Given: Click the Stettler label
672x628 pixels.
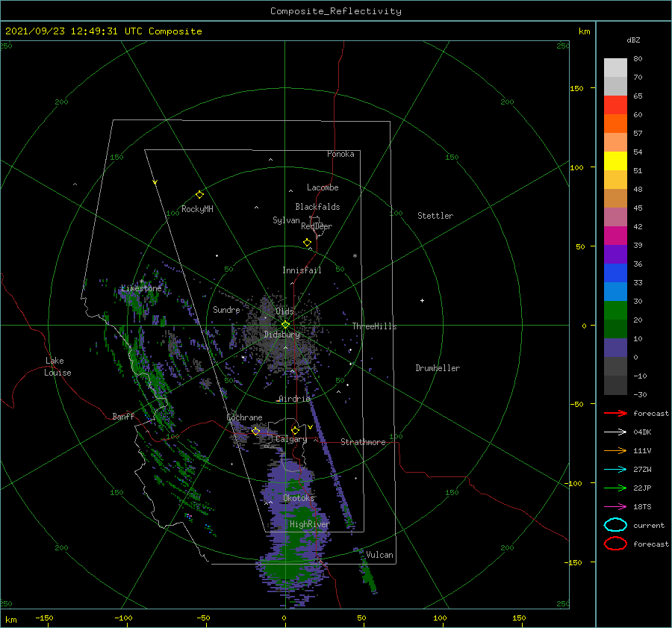Looking at the screenshot, I should (x=435, y=216).
